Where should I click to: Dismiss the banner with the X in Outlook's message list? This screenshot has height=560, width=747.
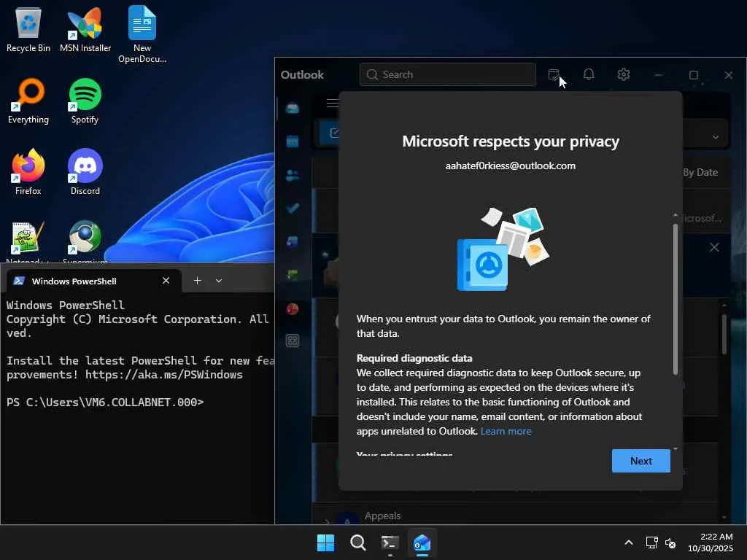tap(715, 247)
